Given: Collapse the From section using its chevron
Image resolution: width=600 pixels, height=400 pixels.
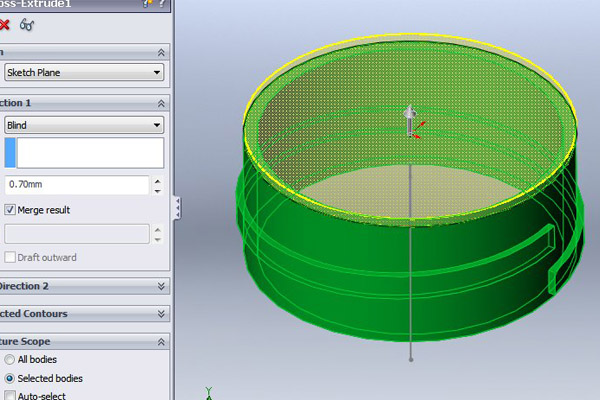Looking at the screenshot, I should click(x=161, y=52).
